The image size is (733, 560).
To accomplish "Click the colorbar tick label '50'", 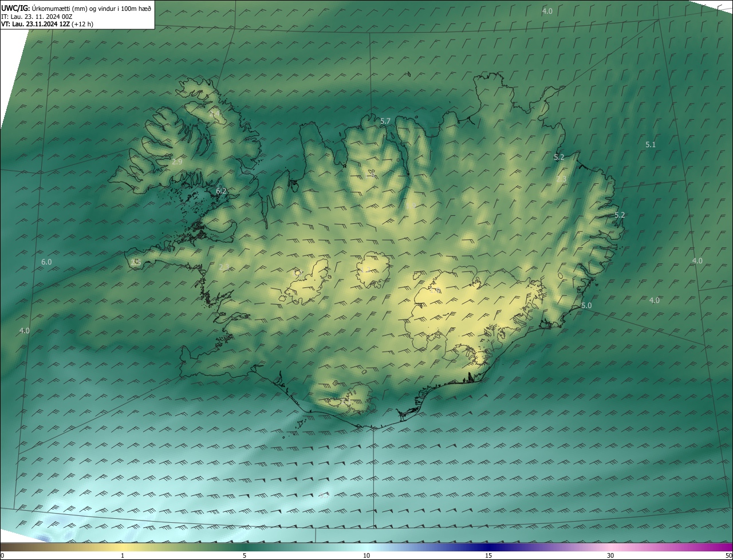I will pos(728,555).
